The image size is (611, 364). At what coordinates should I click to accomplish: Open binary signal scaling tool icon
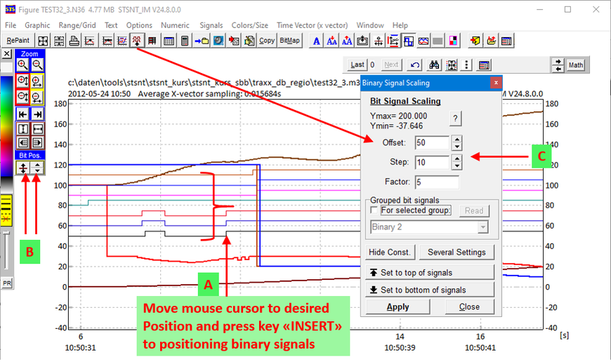137,41
